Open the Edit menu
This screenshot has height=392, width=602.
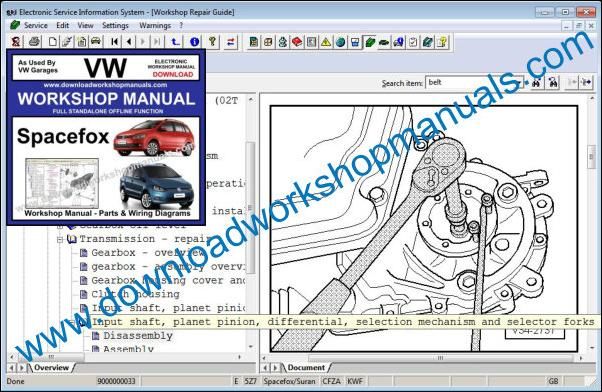pyautogui.click(x=63, y=25)
